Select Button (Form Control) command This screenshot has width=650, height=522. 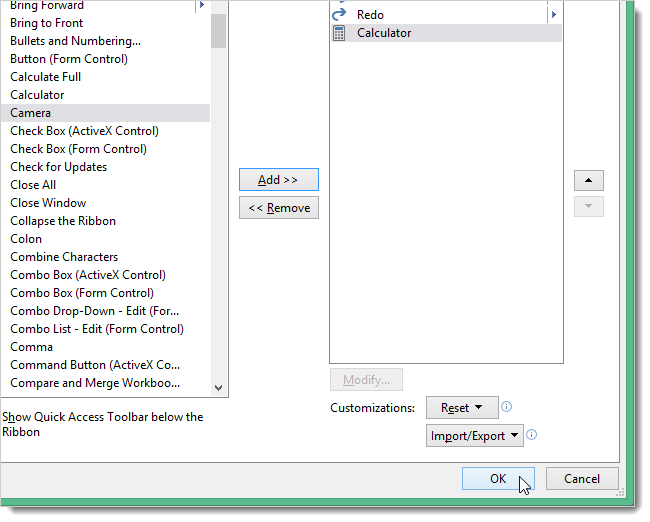pos(105,59)
